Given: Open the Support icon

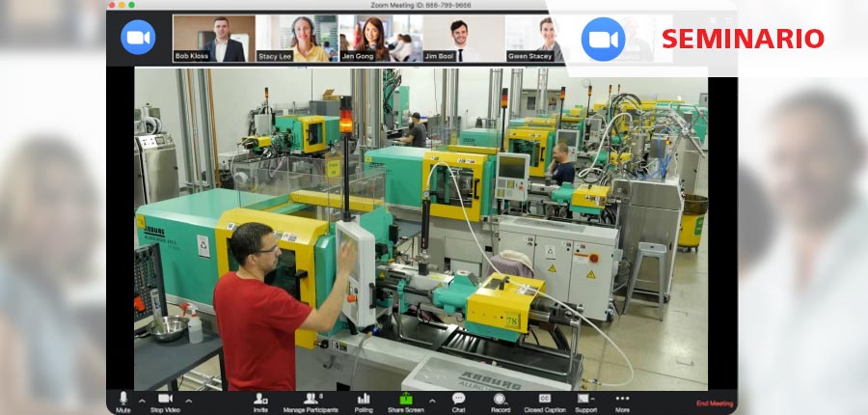Looking at the screenshot, I should point(584,399).
